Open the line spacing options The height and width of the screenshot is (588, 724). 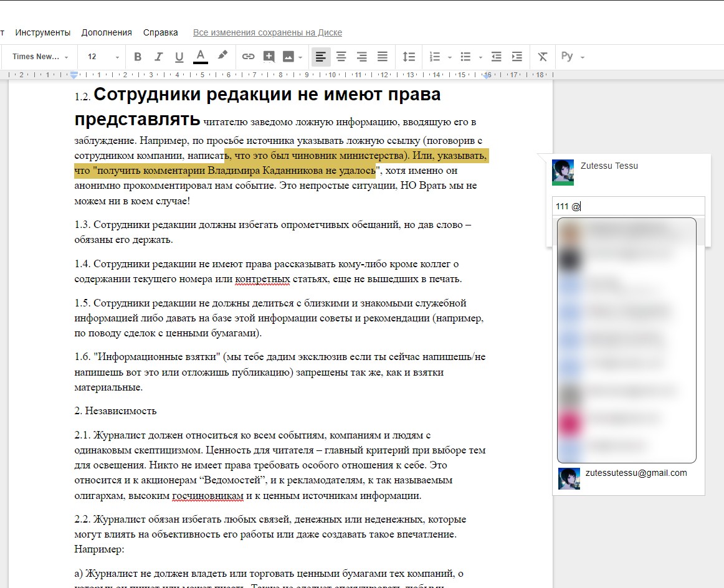click(409, 57)
